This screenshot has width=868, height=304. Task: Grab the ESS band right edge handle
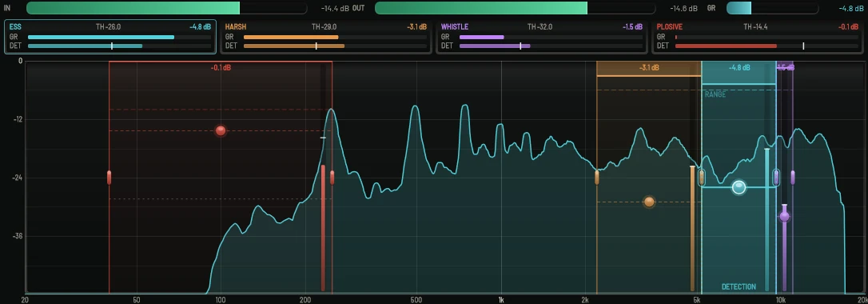(776, 177)
